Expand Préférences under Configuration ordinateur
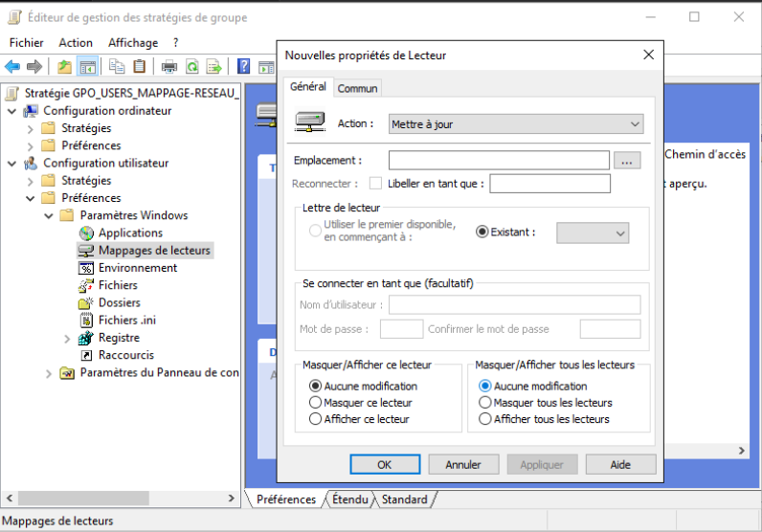The height and width of the screenshot is (532, 762). pos(30,146)
